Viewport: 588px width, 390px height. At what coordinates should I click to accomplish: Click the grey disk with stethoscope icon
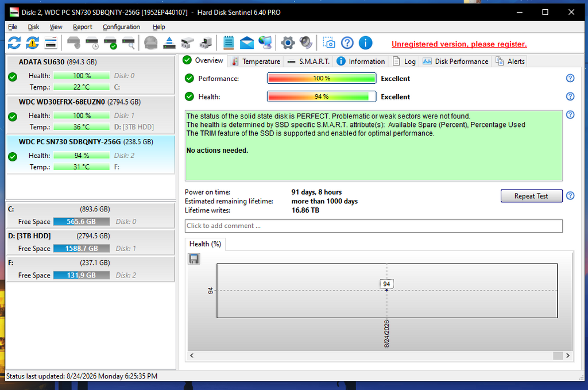point(73,43)
